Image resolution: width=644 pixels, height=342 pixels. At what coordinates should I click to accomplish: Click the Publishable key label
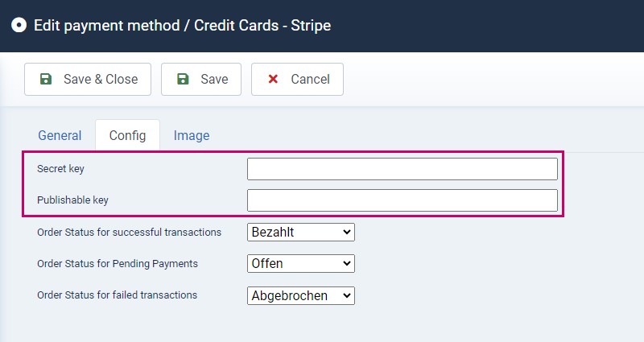pos(72,200)
